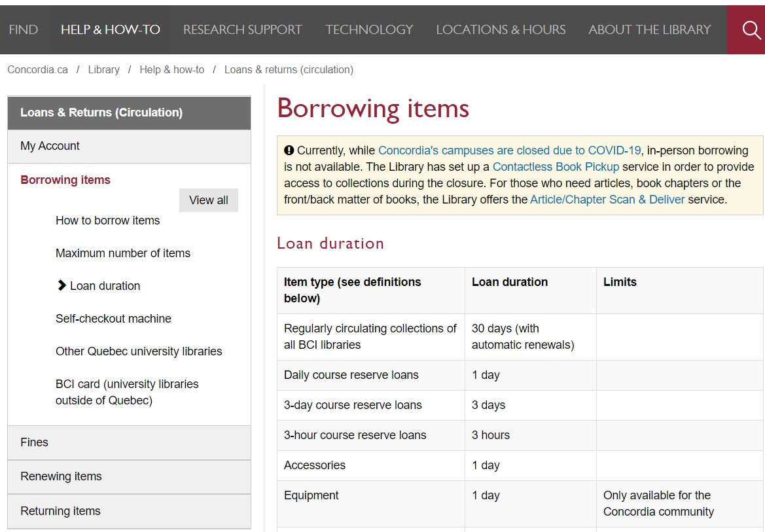Open the RESEARCH SUPPORT menu
This screenshot has height=532, width=765.
pos(243,29)
